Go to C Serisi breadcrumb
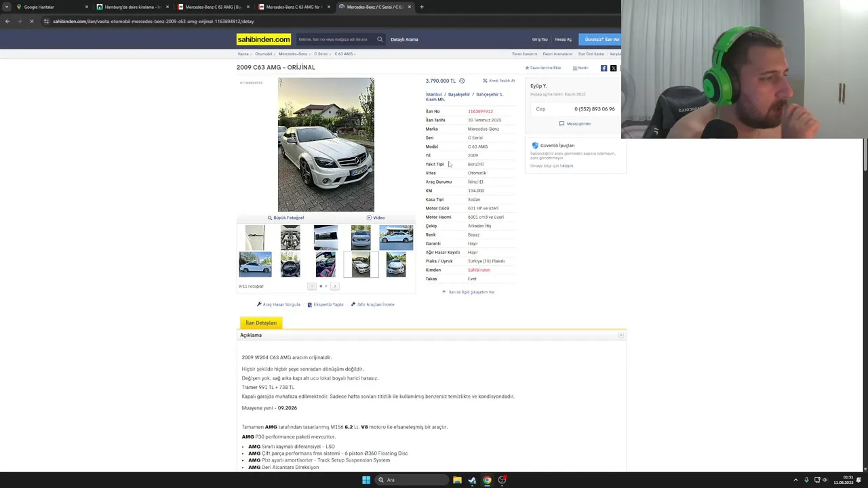 click(x=321, y=54)
